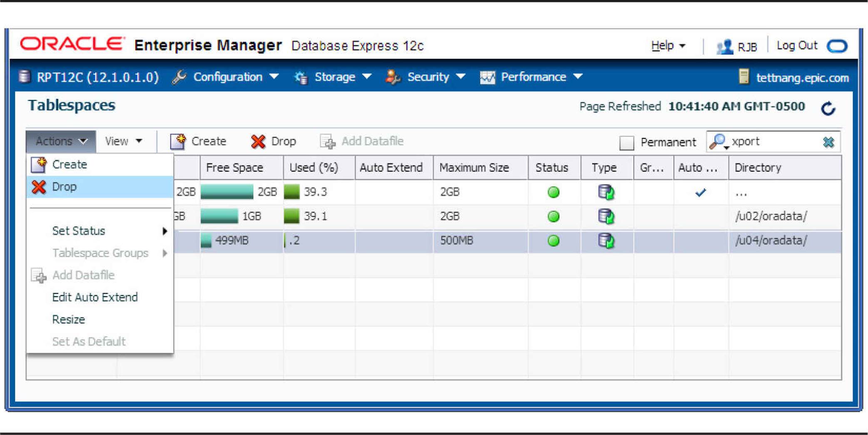
Task: Click the Performance chart icon
Action: [x=487, y=77]
